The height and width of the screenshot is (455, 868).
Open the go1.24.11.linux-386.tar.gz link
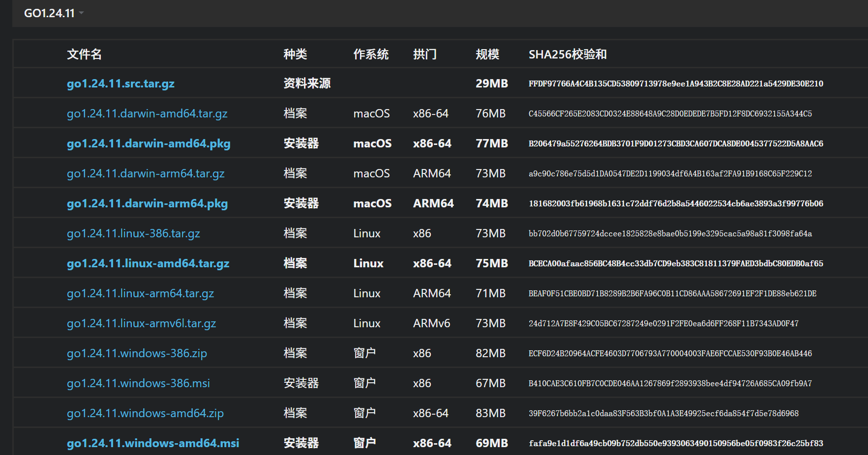[x=133, y=233]
